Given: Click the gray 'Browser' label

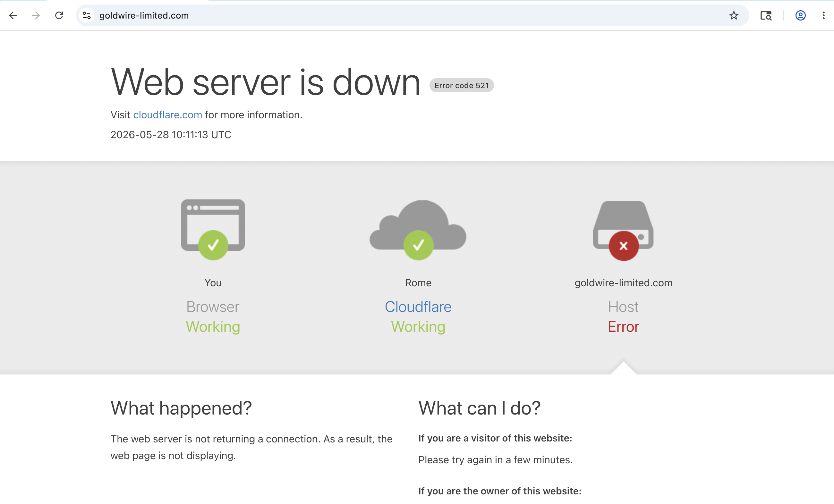Looking at the screenshot, I should point(213,307).
